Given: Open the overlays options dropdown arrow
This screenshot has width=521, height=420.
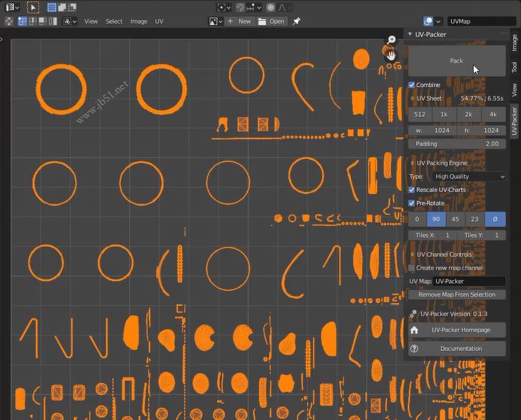Looking at the screenshot, I should 439,21.
